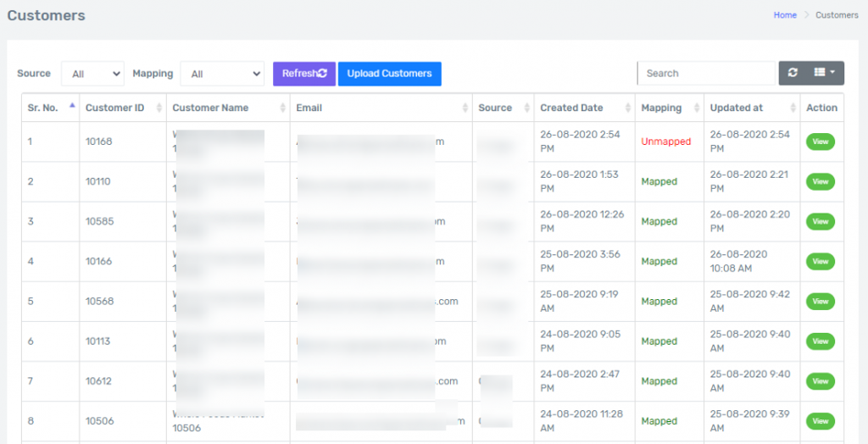The height and width of the screenshot is (444, 868).
Task: View customer 10166 details
Action: coord(821,261)
